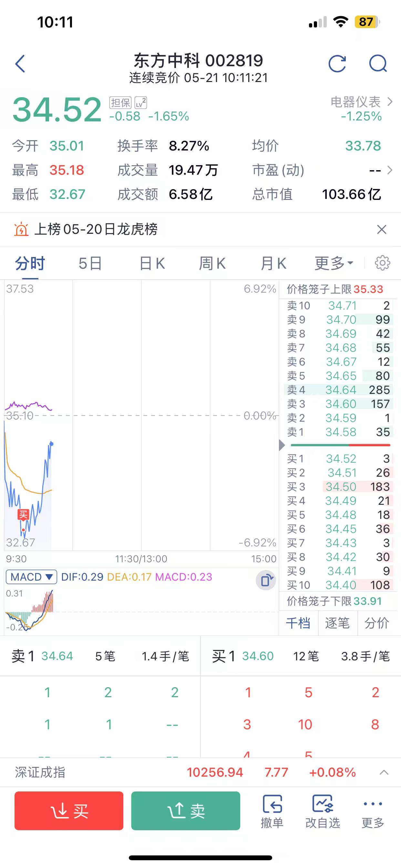Open the search magnifier icon

pos(378,63)
